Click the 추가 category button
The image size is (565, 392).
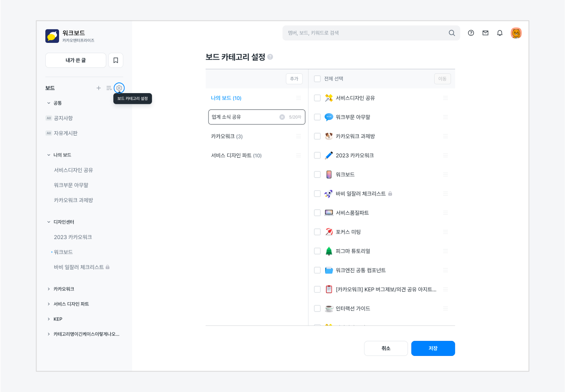(294, 79)
